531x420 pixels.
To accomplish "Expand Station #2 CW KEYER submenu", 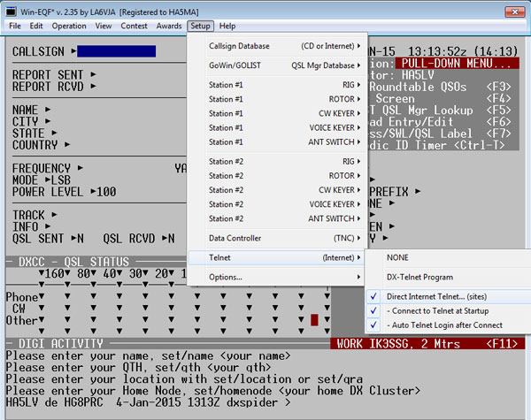I will [x=277, y=190].
